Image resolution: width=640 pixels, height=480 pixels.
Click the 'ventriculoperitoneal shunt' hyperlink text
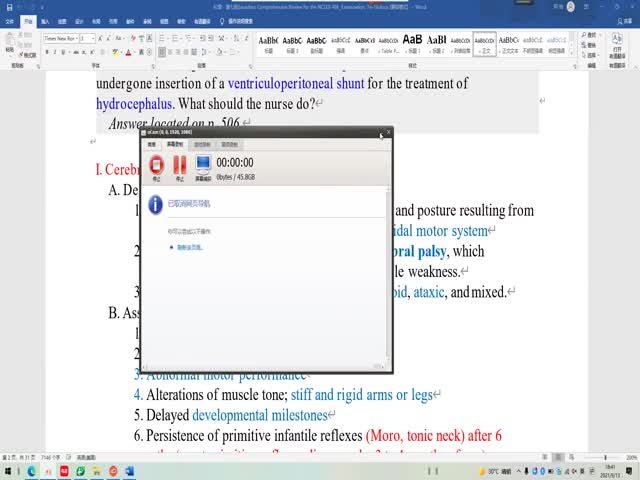coord(295,84)
